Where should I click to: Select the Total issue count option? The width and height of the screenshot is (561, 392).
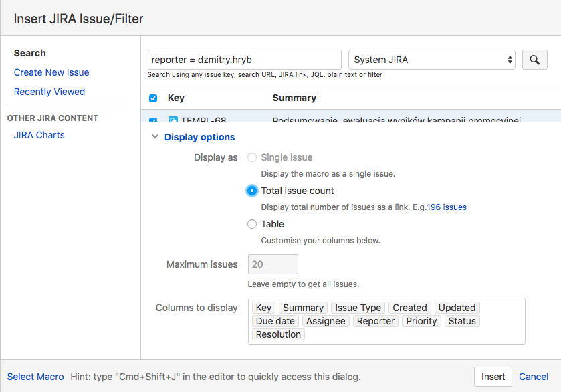point(252,191)
